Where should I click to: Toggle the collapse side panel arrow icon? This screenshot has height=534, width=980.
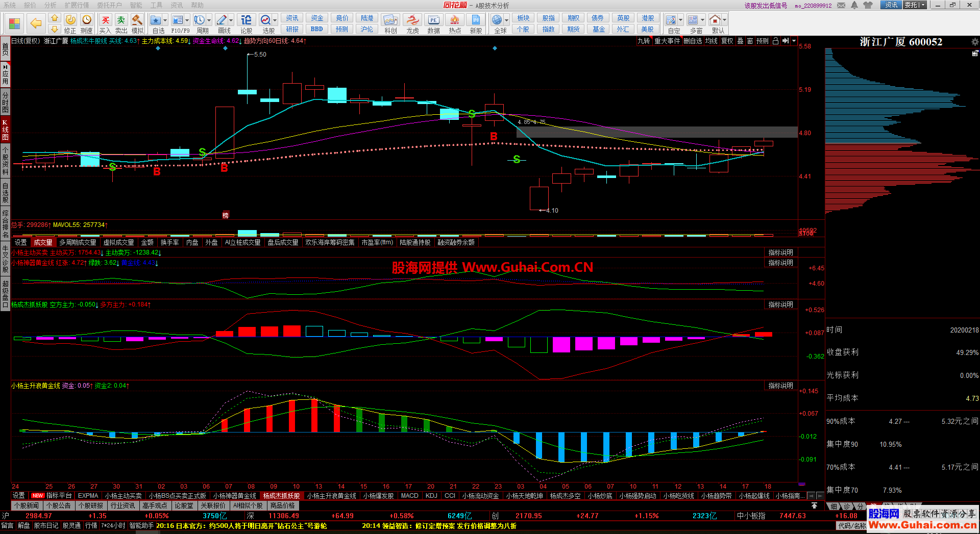[x=786, y=41]
